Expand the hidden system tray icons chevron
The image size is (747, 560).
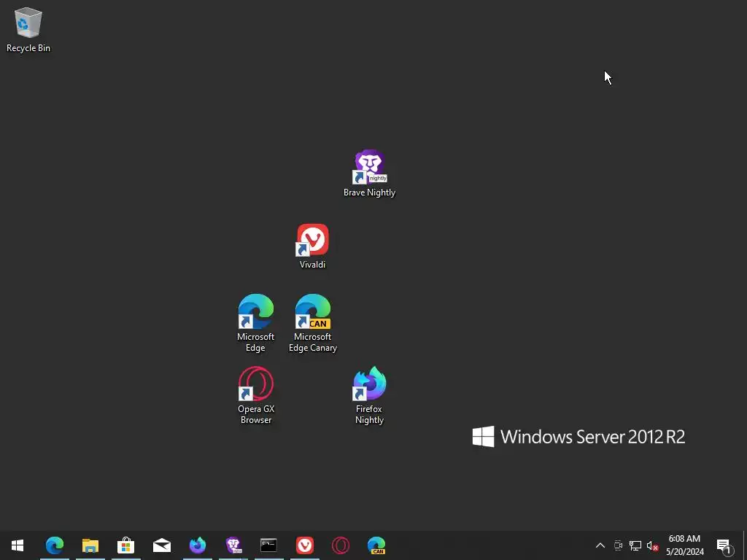pyautogui.click(x=600, y=545)
